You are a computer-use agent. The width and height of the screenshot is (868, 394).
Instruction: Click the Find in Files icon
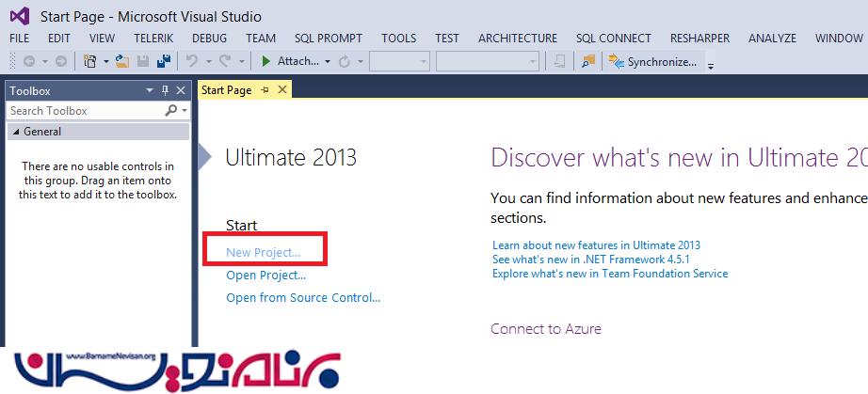[x=588, y=61]
